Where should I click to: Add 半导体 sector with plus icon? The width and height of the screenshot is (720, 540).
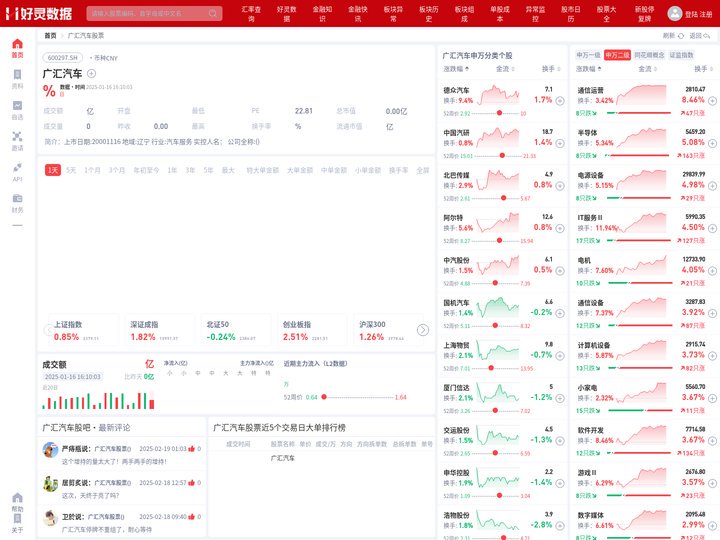pyautogui.click(x=712, y=143)
